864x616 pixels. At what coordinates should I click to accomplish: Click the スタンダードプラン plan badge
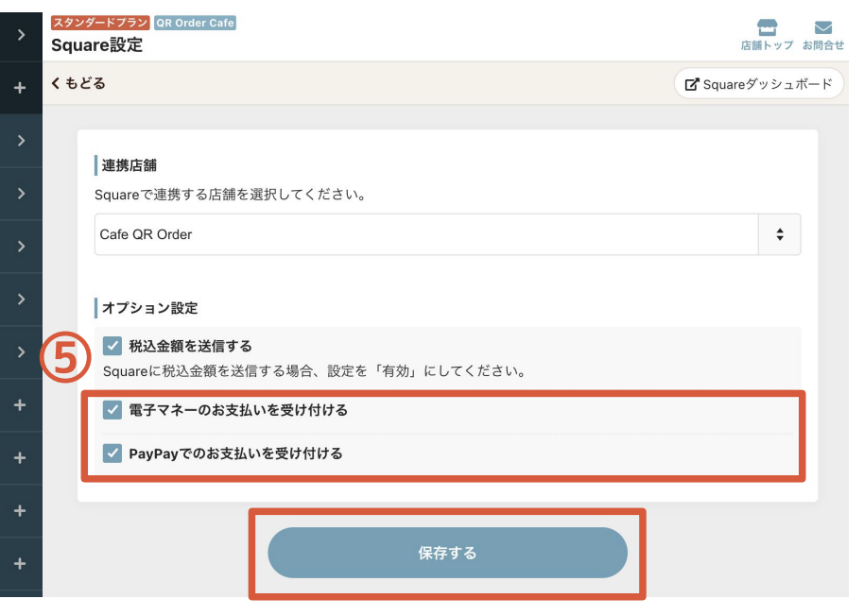tap(100, 23)
